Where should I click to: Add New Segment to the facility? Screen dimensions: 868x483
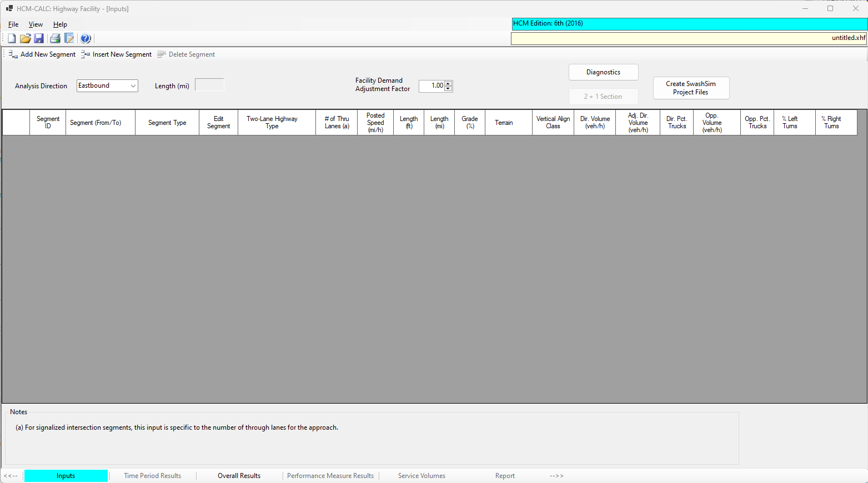tap(43, 54)
